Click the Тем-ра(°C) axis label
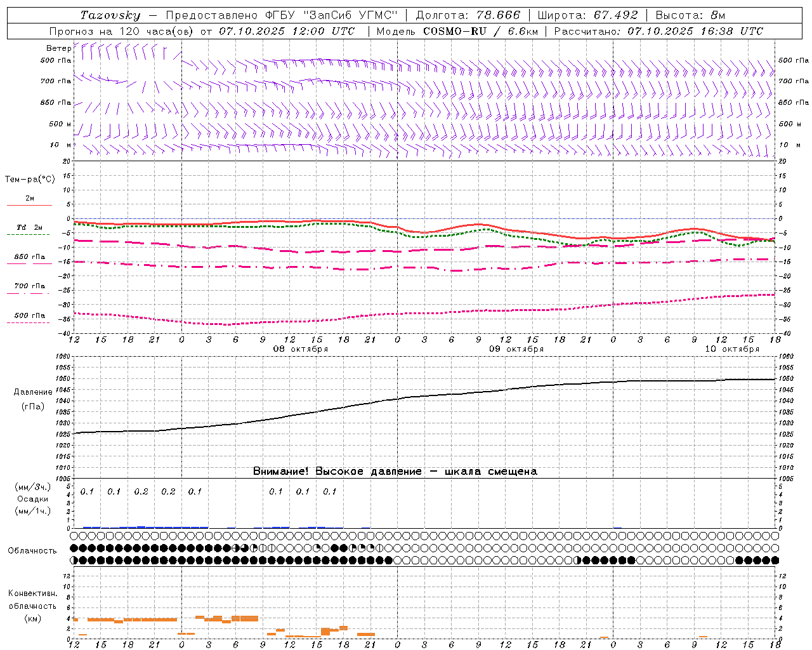This screenshot has width=812, height=650. (x=30, y=180)
